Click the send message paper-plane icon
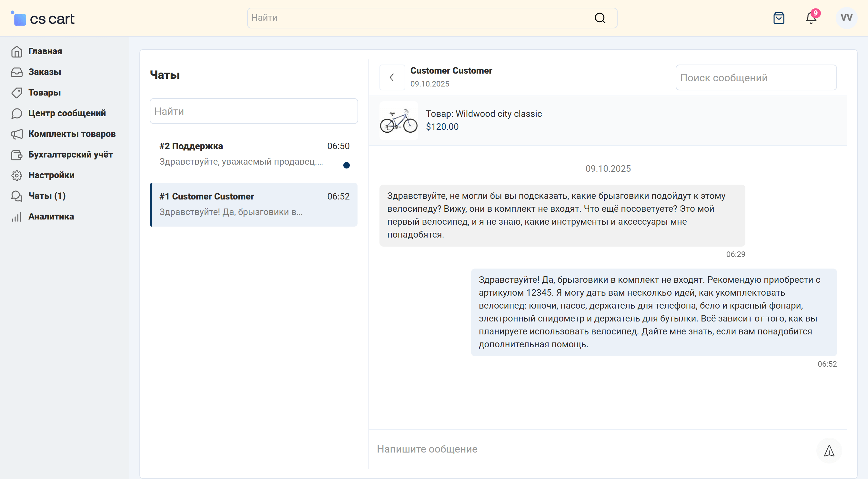Screen dimensions: 868x479 [829, 450]
